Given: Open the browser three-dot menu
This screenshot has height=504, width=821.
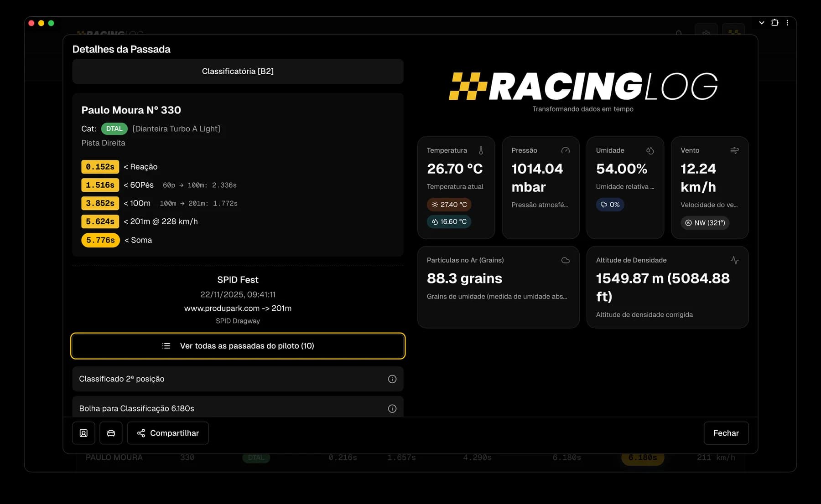Looking at the screenshot, I should click(787, 22).
